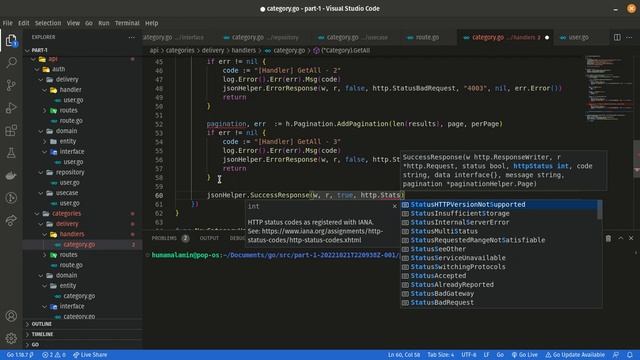
Task: Switch to the PROBLEMS panel tab
Action: point(164,238)
